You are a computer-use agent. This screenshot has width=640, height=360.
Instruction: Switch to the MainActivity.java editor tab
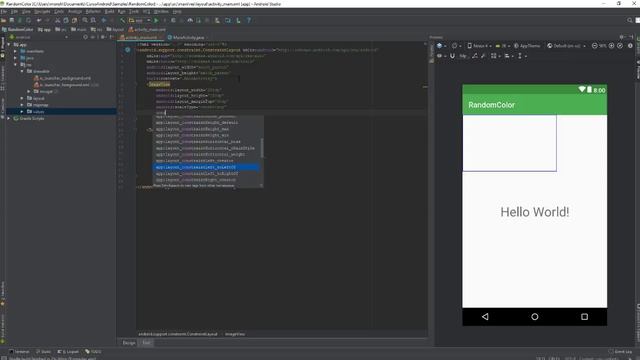tap(187, 37)
